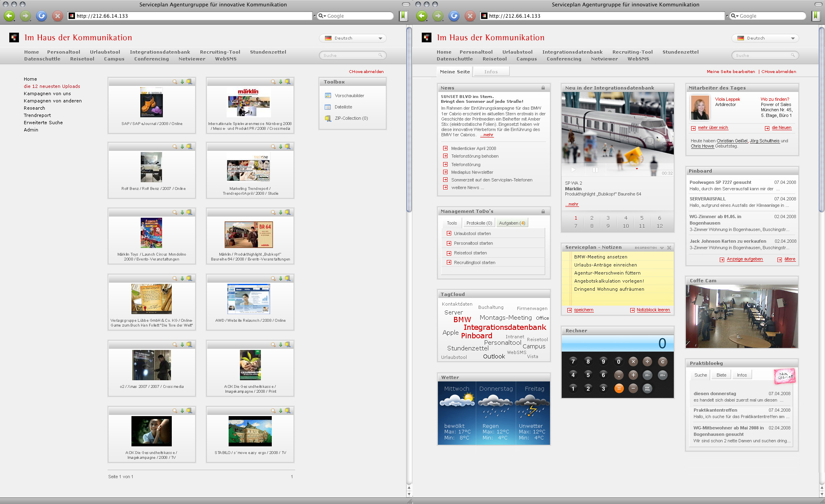Click the divide key on the Rechner
Screen dimensions: 825x504
coord(647,362)
